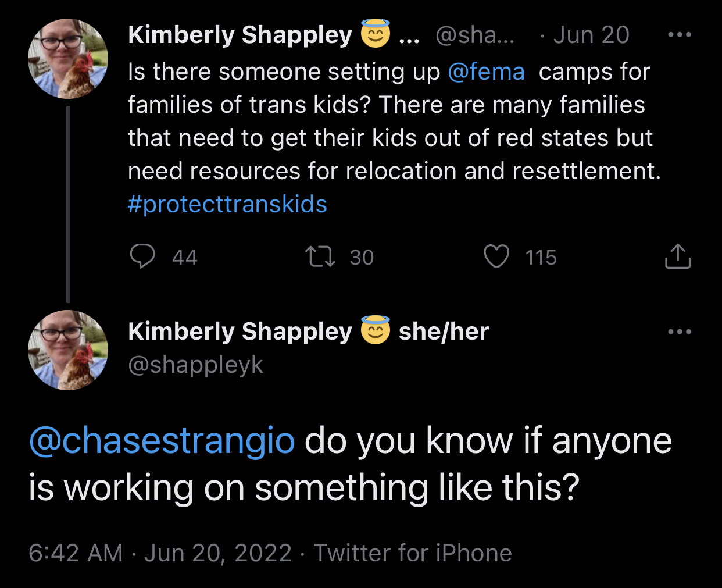The width and height of the screenshot is (722, 588).
Task: Open the top tweet's profile picture
Action: 68,59
